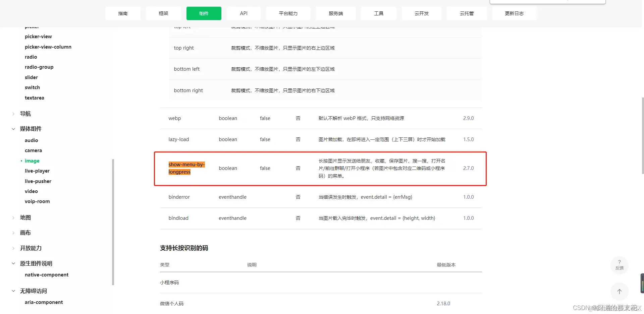Open the textarea component page
The width and height of the screenshot is (644, 314).
pos(35,98)
